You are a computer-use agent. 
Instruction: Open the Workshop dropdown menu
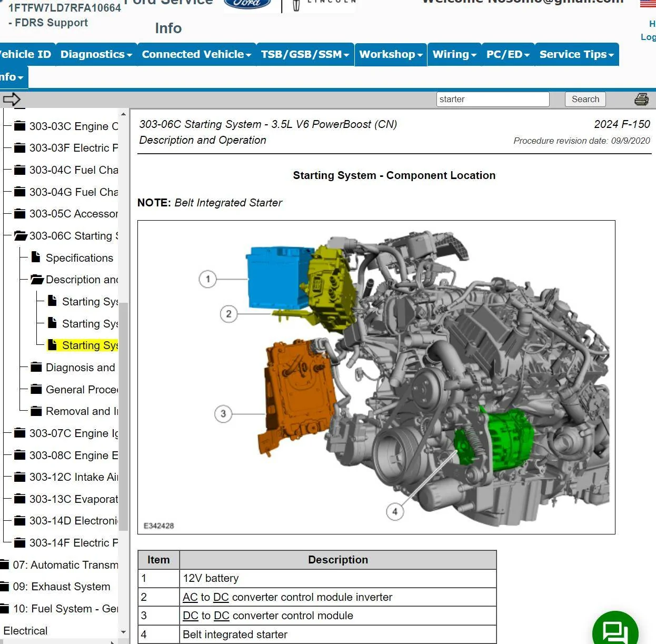(391, 54)
